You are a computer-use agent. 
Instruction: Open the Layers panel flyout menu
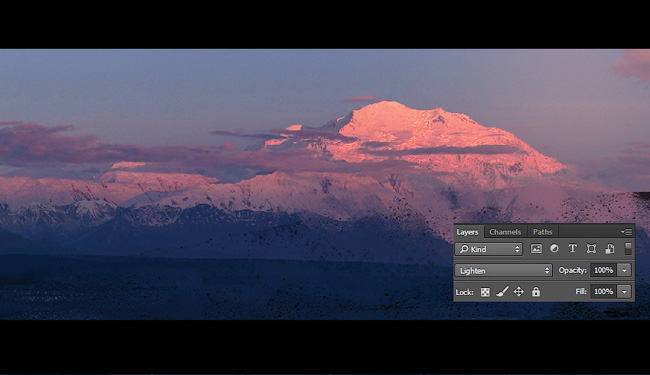click(x=626, y=232)
